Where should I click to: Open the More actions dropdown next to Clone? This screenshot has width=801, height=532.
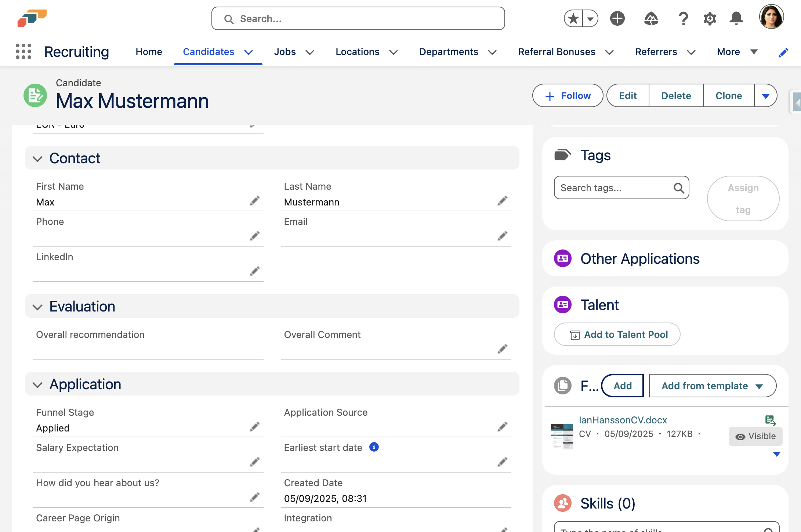[x=765, y=96]
